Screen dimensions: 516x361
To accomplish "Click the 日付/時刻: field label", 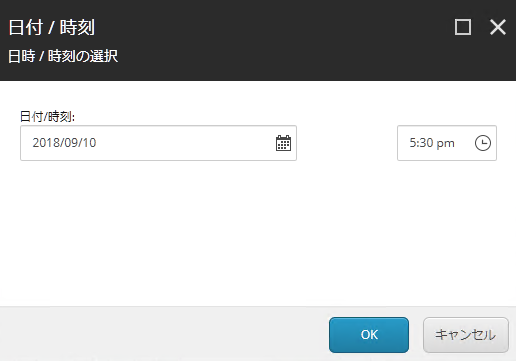I will coord(47,117).
